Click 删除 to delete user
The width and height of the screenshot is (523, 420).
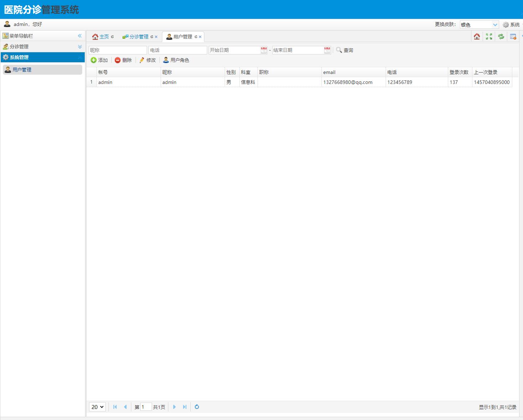[x=124, y=60]
